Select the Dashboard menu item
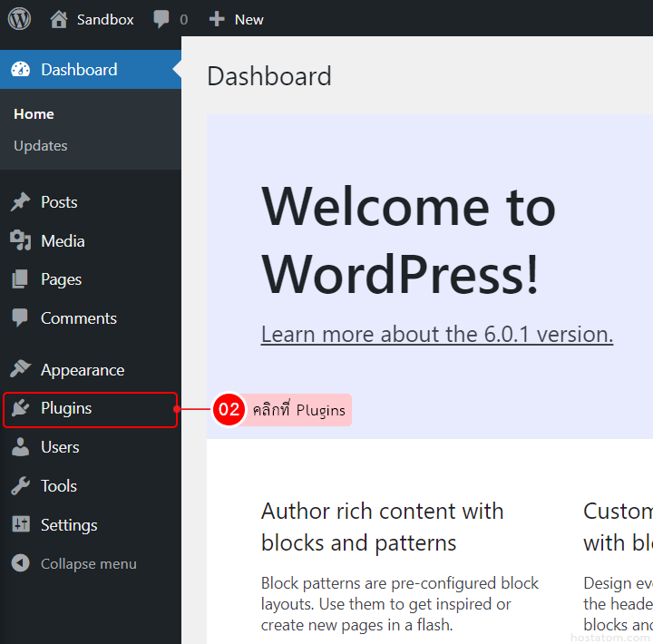Screen dimensions: 653x644 coord(79,70)
